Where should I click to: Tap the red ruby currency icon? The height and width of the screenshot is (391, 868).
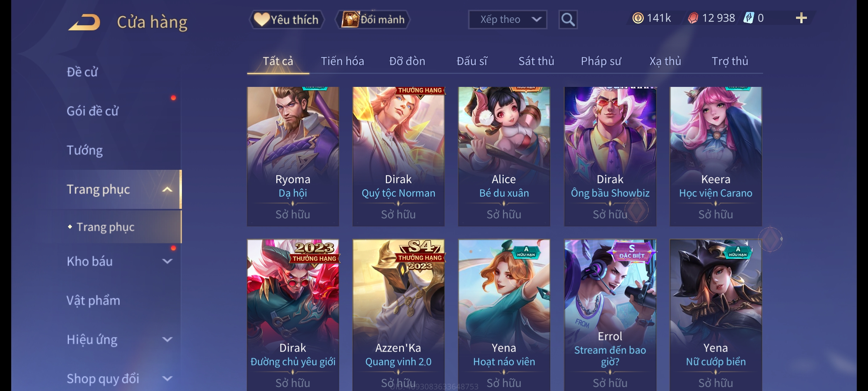point(693,18)
